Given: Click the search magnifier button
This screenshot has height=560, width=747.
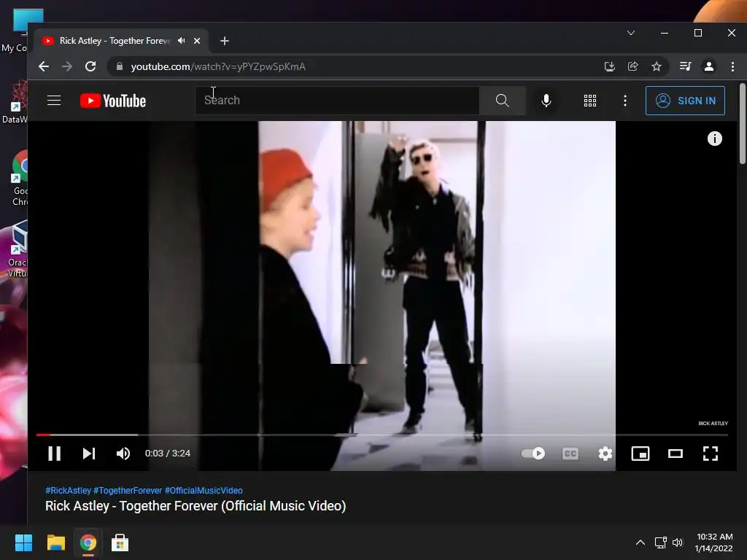Looking at the screenshot, I should click(502, 101).
